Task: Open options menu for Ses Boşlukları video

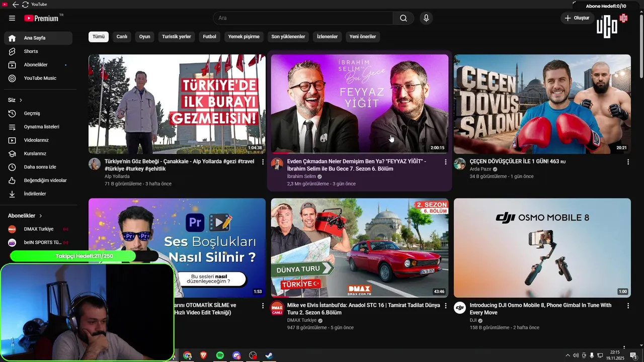Action: (x=263, y=306)
